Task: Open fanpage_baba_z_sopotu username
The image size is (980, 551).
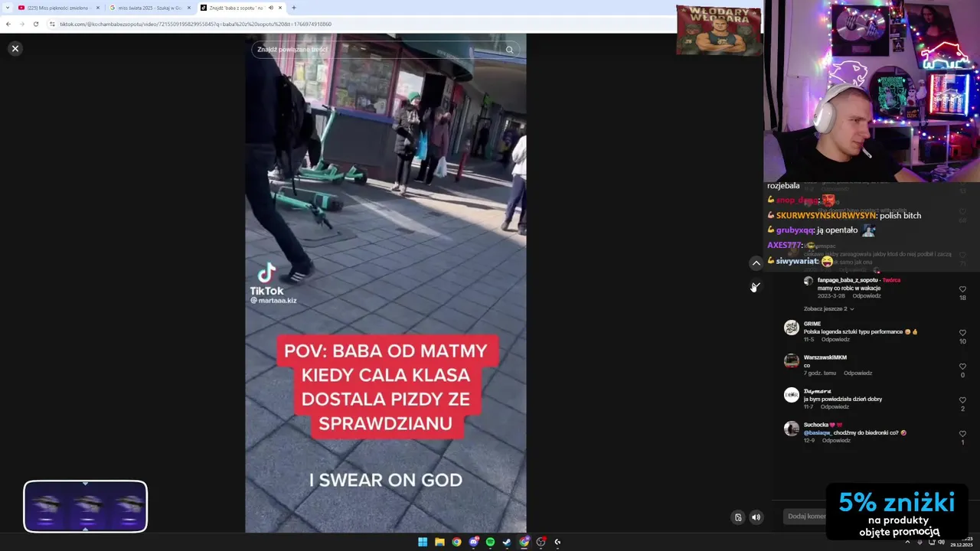Action: click(x=848, y=280)
